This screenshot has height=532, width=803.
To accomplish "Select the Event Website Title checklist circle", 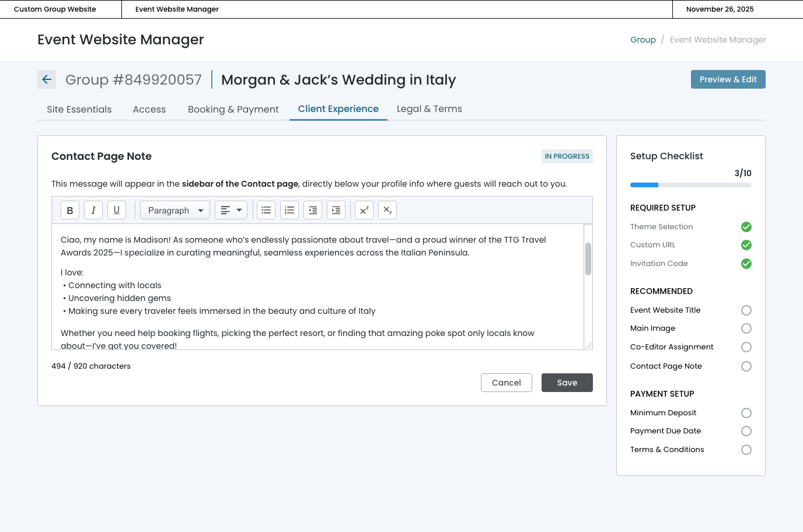I will 746,310.
